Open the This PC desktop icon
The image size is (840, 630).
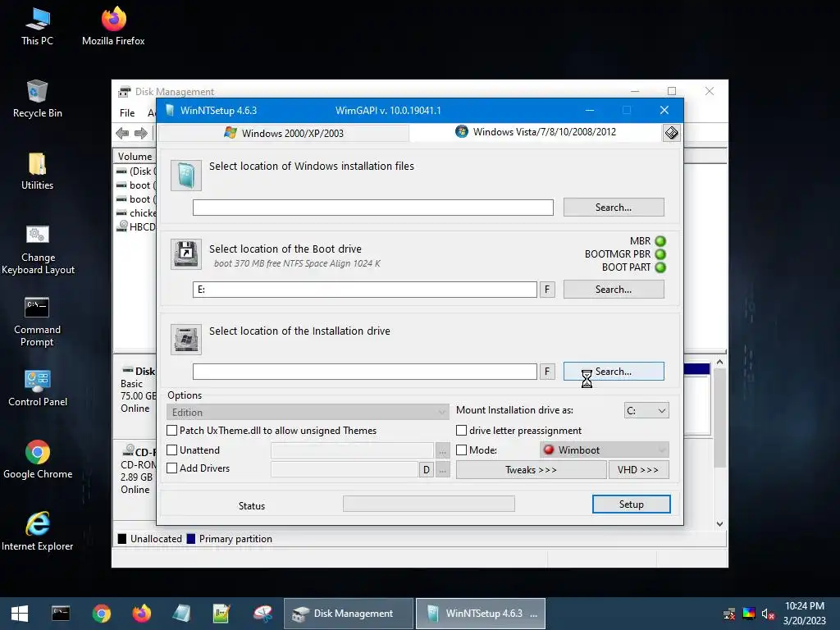pos(37,27)
